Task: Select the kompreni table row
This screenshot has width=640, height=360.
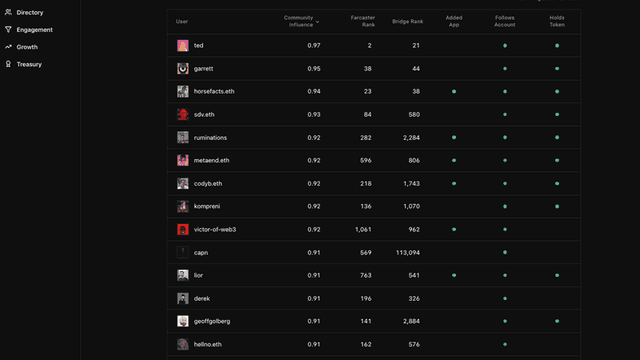Action: point(373,206)
